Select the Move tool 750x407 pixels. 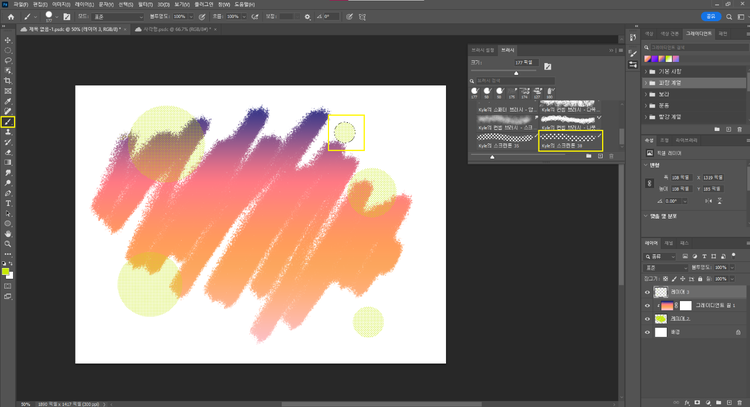(8, 39)
